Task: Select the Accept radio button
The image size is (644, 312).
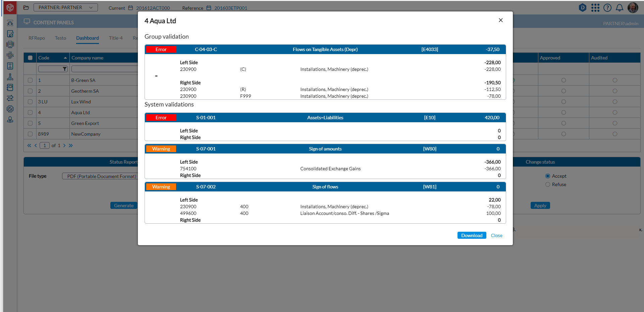Action: 548,176
